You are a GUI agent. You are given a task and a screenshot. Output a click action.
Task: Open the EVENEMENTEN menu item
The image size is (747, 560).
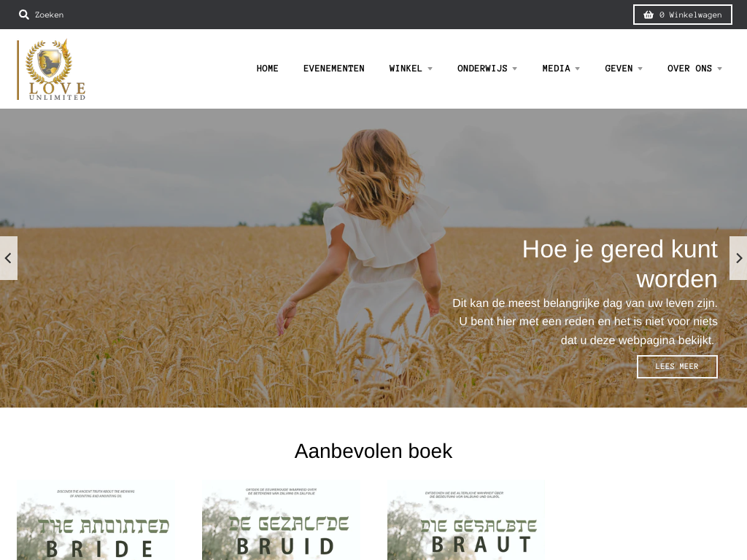pos(334,69)
